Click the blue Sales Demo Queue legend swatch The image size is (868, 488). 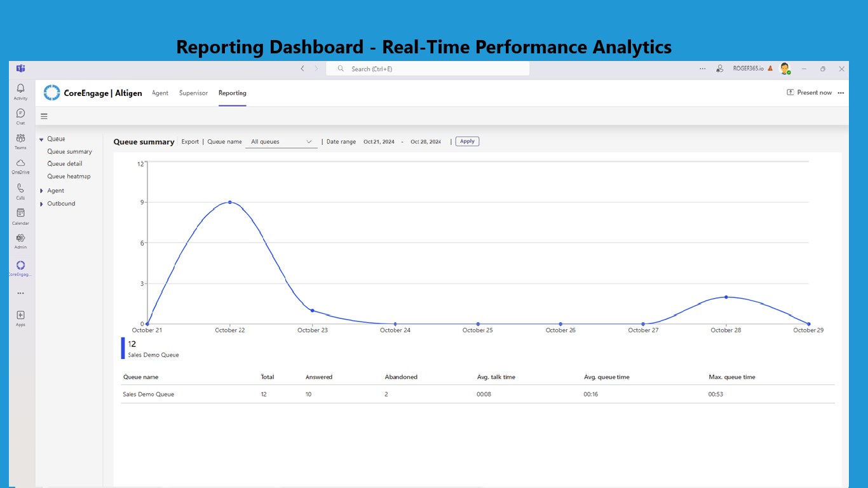[x=123, y=348]
